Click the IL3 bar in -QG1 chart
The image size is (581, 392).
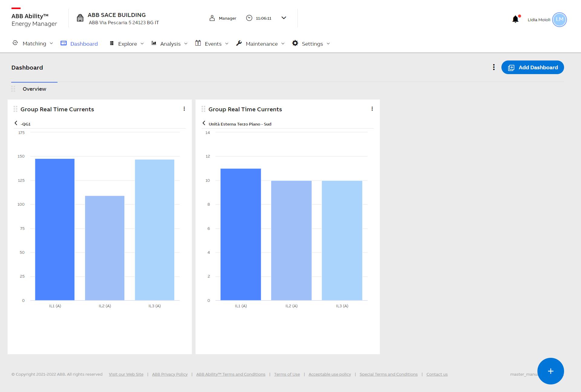click(155, 230)
